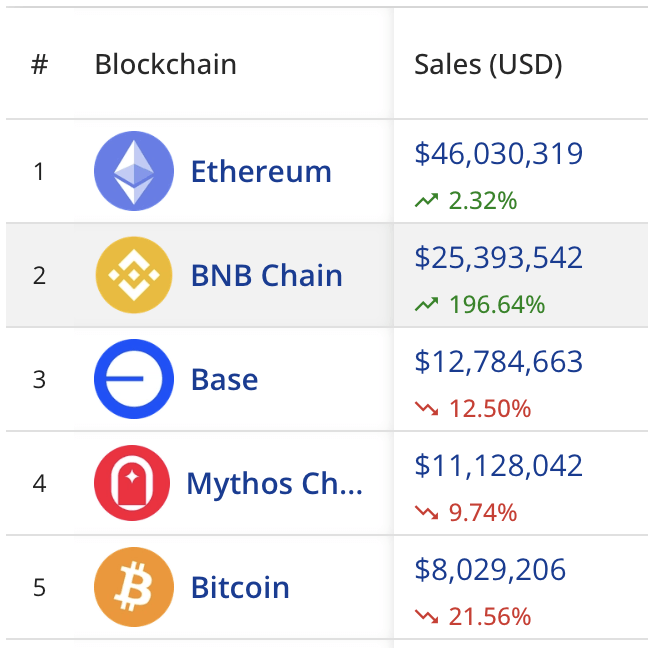This screenshot has height=648, width=648.
Task: Click the # rank column header
Action: pos(39,65)
